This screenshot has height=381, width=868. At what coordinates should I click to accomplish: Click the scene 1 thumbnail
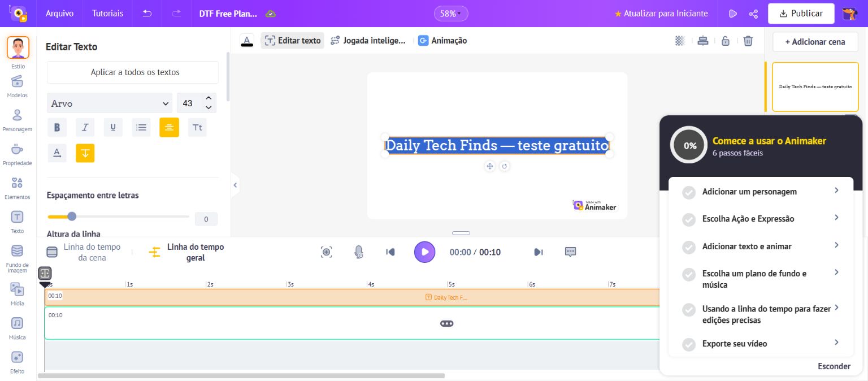(815, 86)
